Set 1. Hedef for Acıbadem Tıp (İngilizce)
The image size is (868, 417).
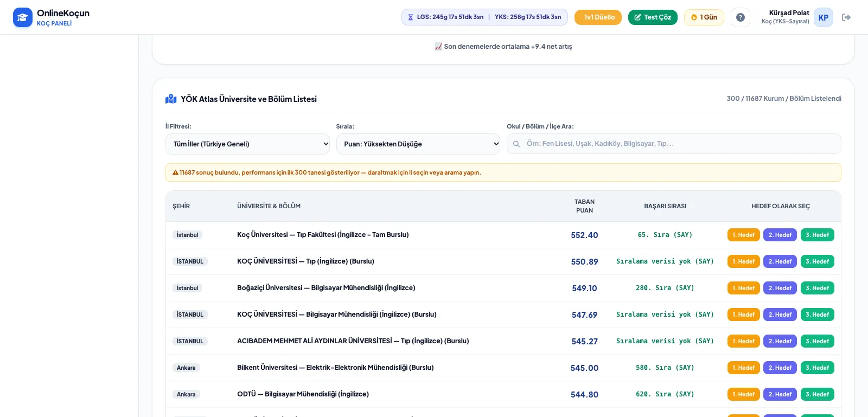[x=744, y=341]
